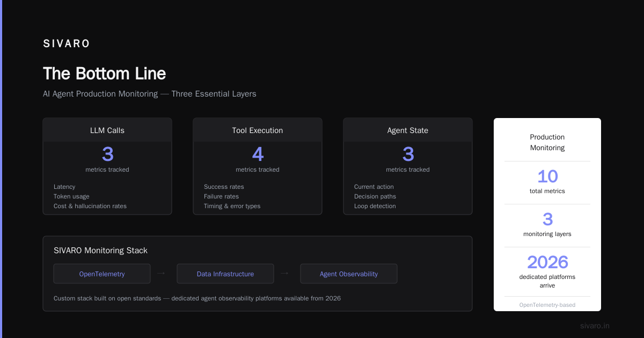Click the 10 total metrics figure

pos(547,177)
